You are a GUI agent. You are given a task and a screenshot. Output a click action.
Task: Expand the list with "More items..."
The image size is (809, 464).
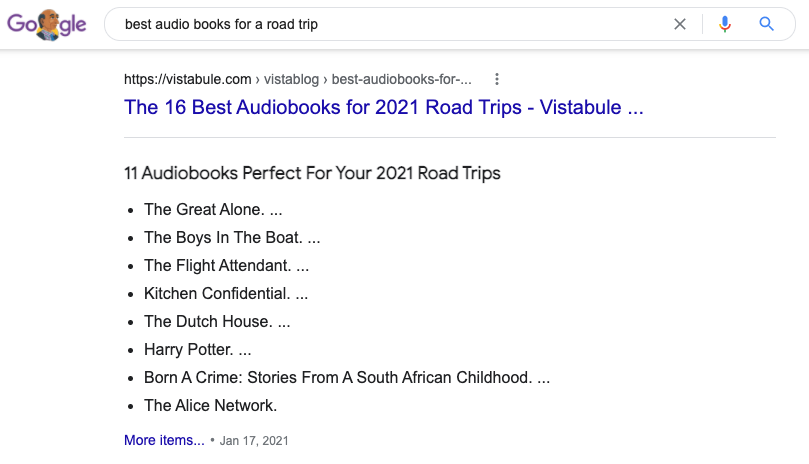coord(164,440)
